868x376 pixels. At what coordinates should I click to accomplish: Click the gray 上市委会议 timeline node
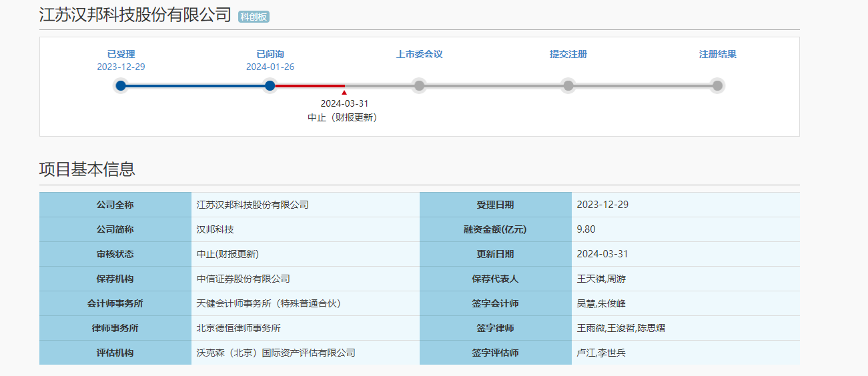(x=419, y=85)
